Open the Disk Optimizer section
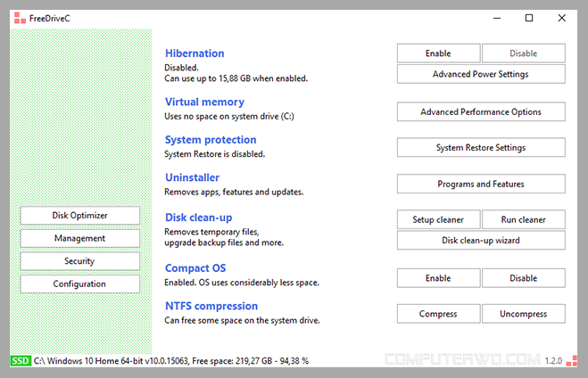The image size is (588, 378). [80, 216]
